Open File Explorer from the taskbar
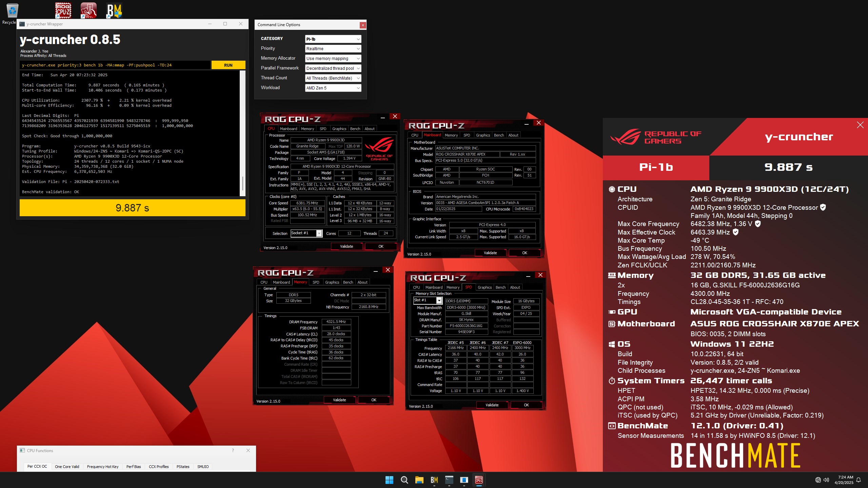Viewport: 868px width, 488px height. coord(419,480)
